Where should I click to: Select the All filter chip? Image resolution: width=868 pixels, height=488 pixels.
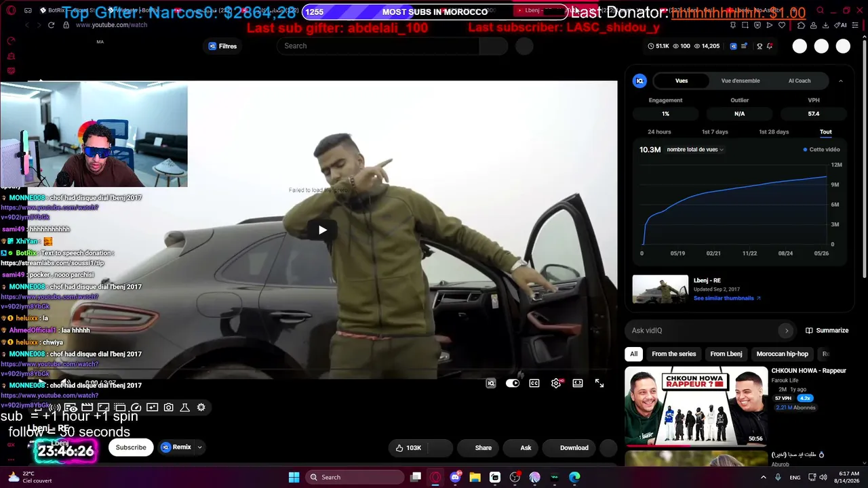pyautogui.click(x=633, y=354)
